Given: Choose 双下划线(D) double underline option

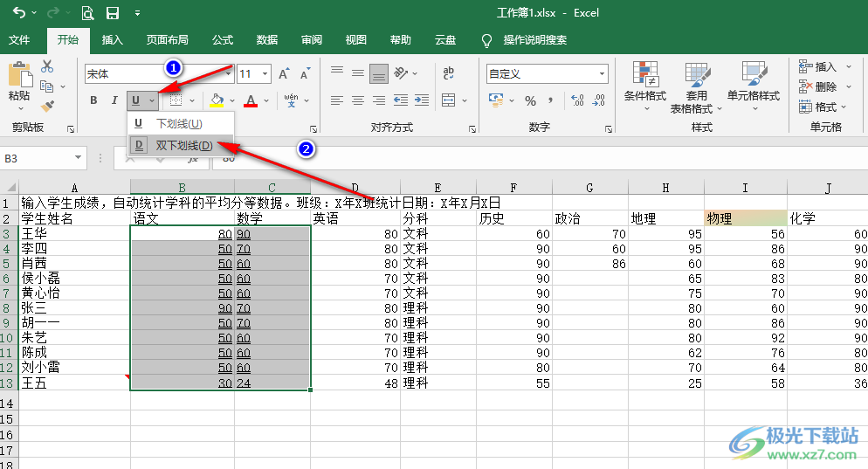Looking at the screenshot, I should point(181,146).
